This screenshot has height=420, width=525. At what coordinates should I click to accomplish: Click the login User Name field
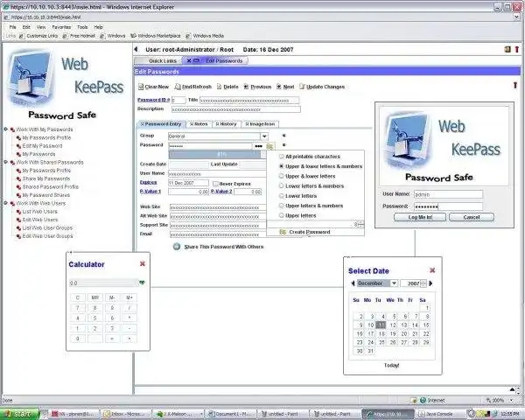click(448, 194)
